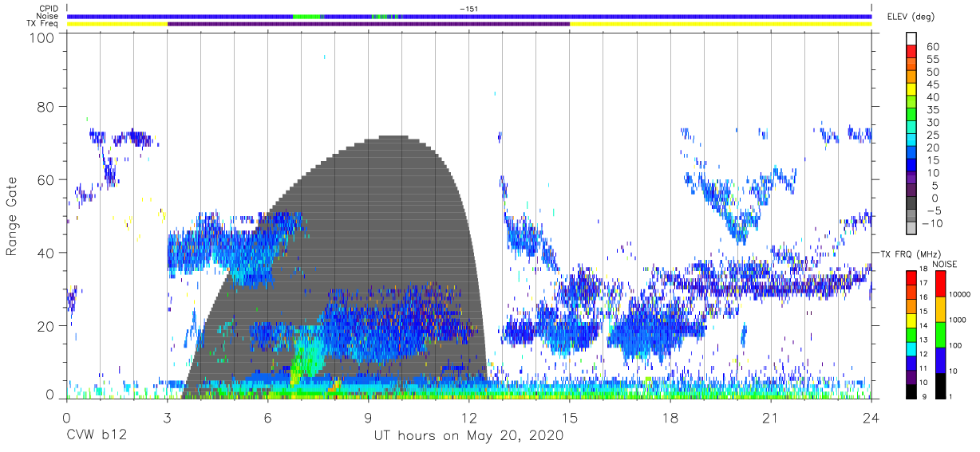Click the Noise label beside the top bar
Screen dimensions: 980x452
(49, 16)
